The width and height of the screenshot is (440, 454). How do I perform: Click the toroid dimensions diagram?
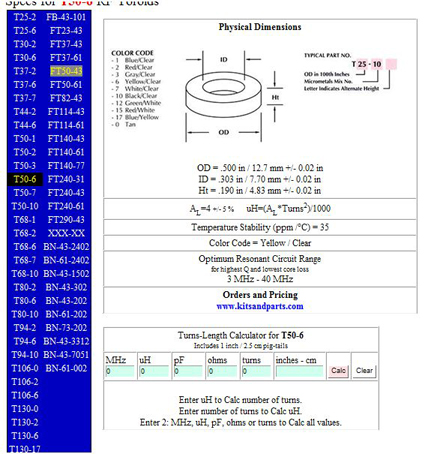(x=233, y=96)
